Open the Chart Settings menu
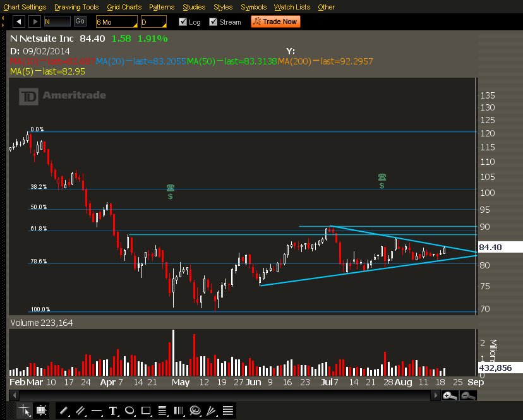 click(x=25, y=7)
